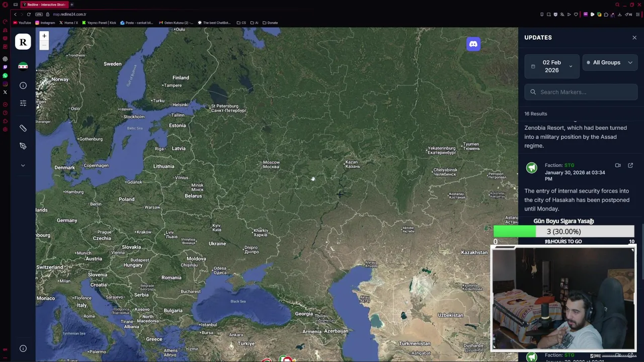Image resolution: width=644 pixels, height=362 pixels.
Task: Close the Updates panel
Action: (634, 38)
